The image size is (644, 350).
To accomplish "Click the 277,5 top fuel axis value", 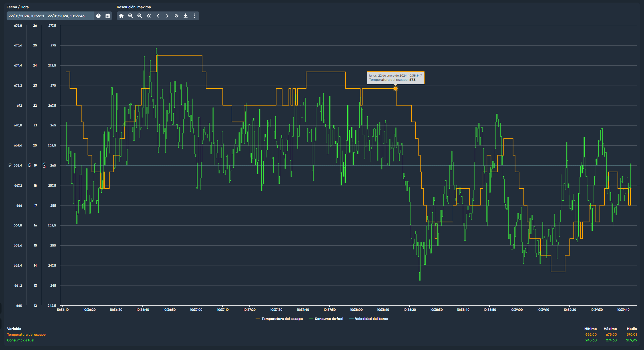I will [x=52, y=26].
